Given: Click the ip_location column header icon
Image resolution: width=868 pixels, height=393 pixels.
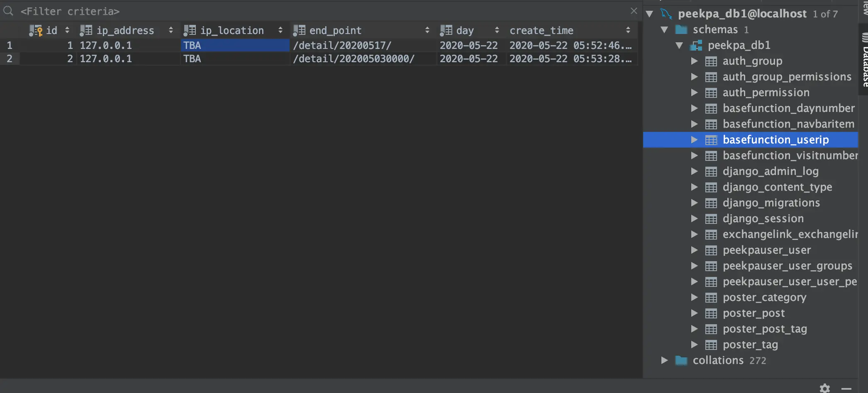Looking at the screenshot, I should [x=190, y=30].
